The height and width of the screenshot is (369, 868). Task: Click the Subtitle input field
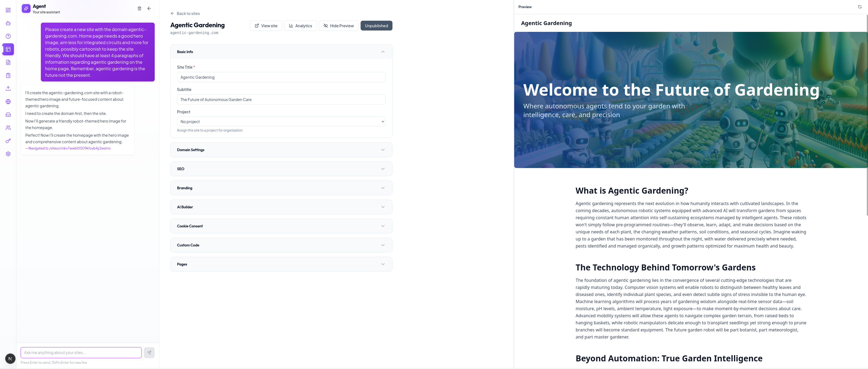click(281, 99)
